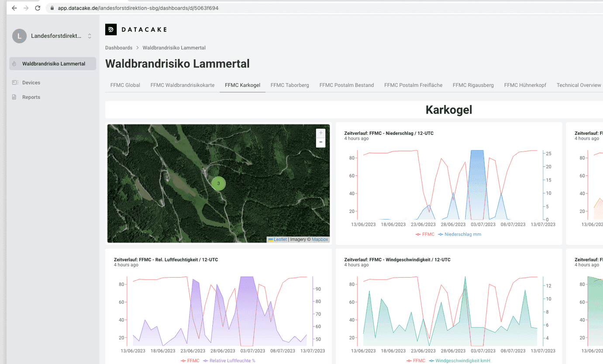This screenshot has height=364, width=603.
Task: Click the Devices icon in sidebar
Action: [14, 82]
